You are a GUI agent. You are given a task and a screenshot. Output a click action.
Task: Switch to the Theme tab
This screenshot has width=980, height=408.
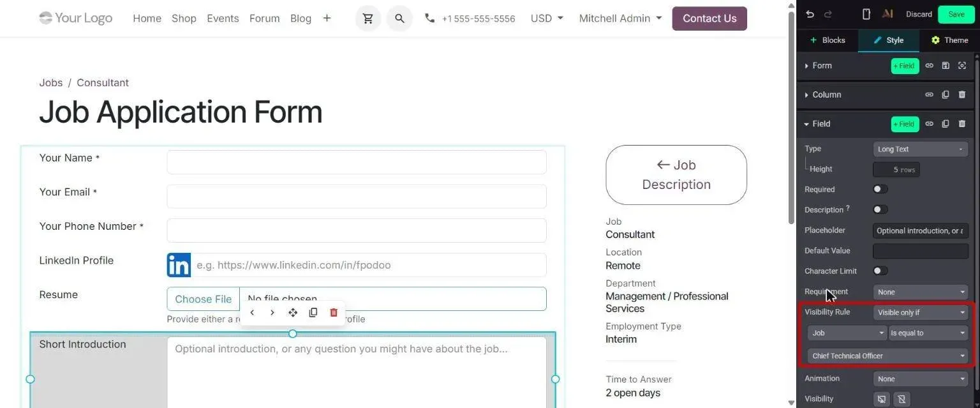[949, 40]
